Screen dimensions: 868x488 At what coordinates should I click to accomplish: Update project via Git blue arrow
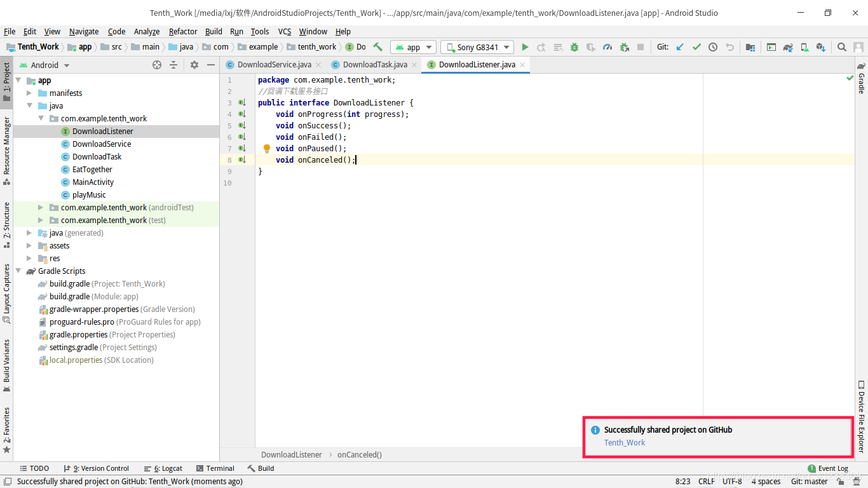click(680, 47)
